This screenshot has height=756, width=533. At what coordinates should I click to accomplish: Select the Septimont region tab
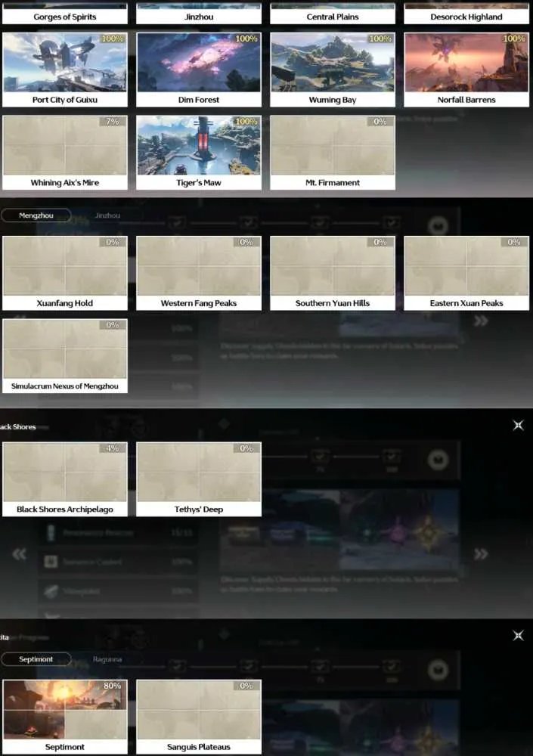(36, 659)
